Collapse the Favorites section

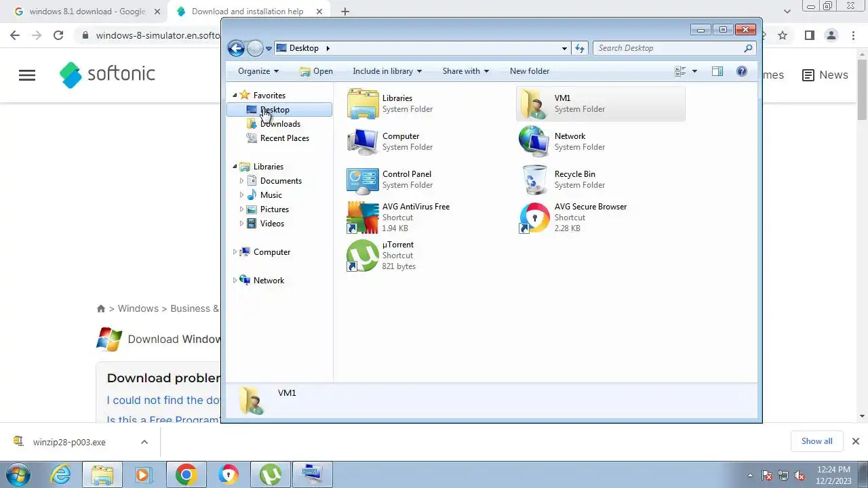point(235,96)
